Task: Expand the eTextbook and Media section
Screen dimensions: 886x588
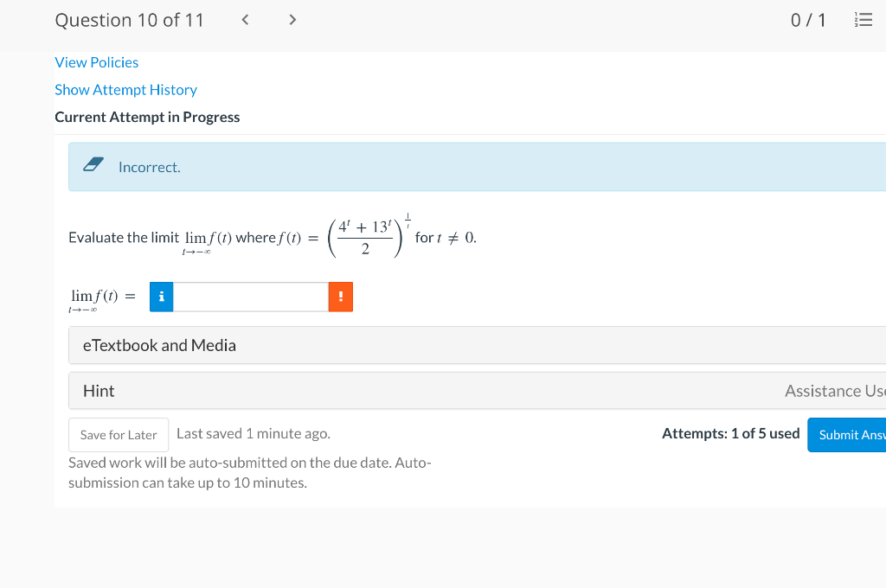Action: click(158, 345)
